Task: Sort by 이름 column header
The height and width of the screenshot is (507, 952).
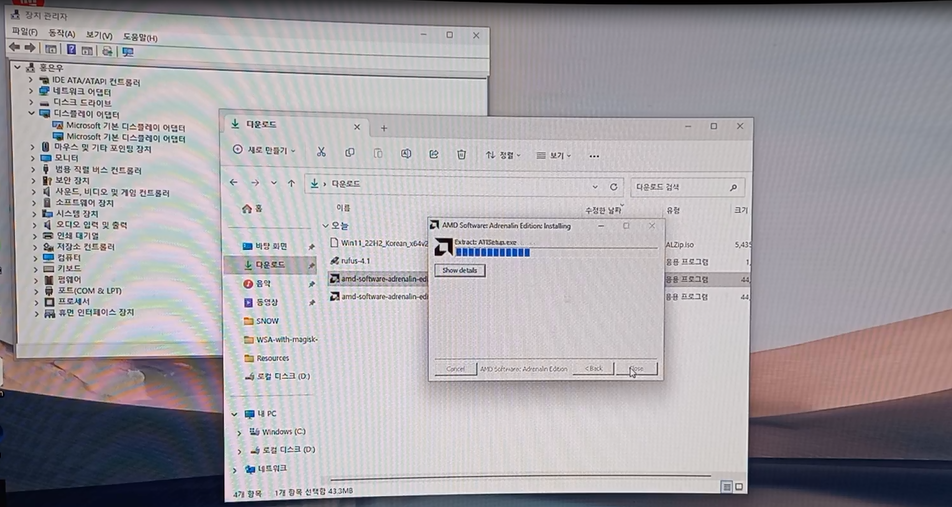Action: pyautogui.click(x=344, y=208)
